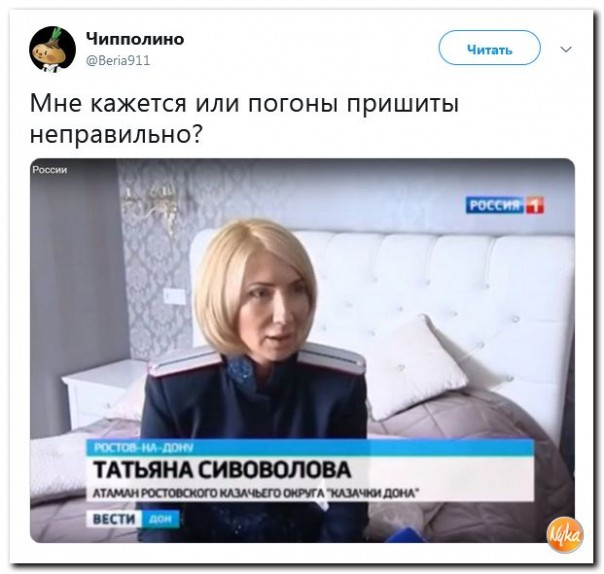Image resolution: width=604 pixels, height=574 pixels.
Task: Click the Чипполино onion avatar
Action: point(52,49)
